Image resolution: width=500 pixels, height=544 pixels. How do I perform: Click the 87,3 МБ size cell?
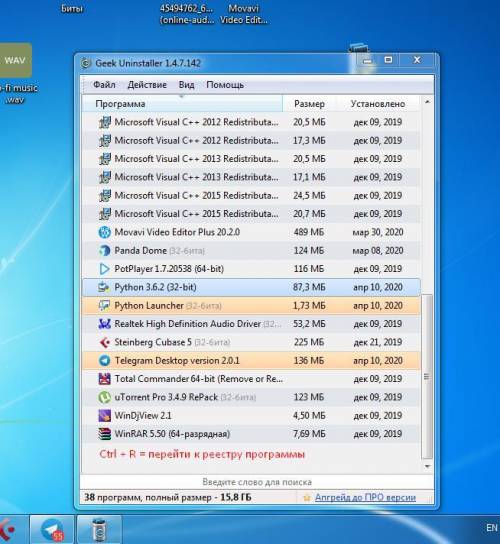(309, 287)
